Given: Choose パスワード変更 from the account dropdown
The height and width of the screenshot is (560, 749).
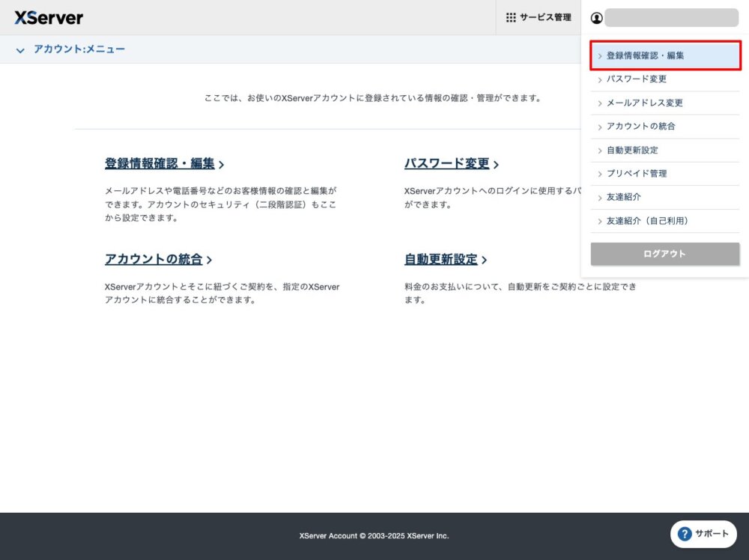Looking at the screenshot, I should tap(636, 79).
